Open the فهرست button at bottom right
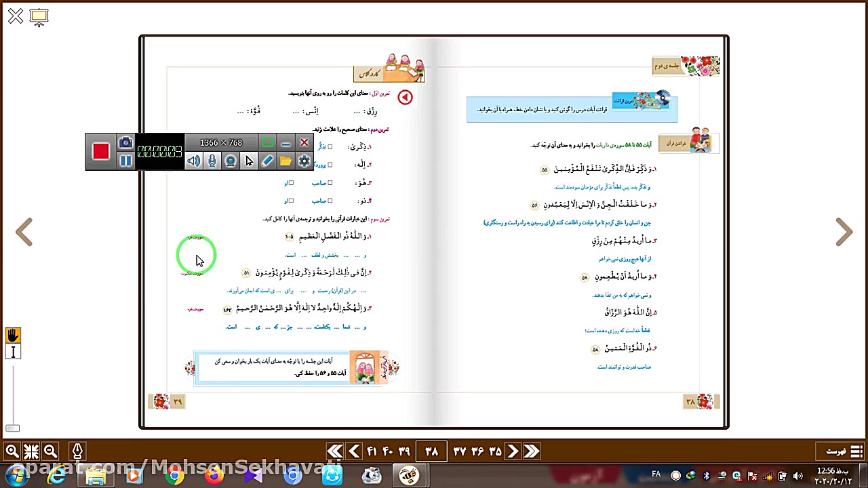 [x=840, y=451]
